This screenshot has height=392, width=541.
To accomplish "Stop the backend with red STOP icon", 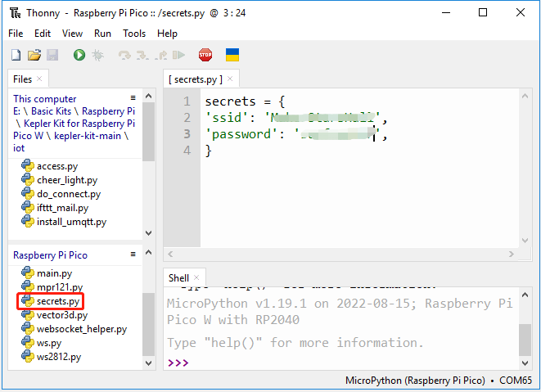I will click(x=205, y=55).
